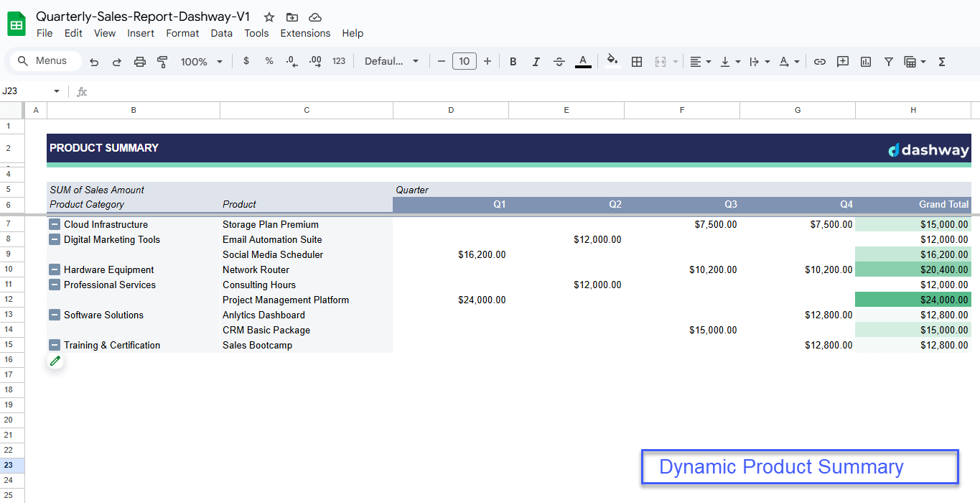980x503 pixels.
Task: Format as percent
Action: click(269, 61)
